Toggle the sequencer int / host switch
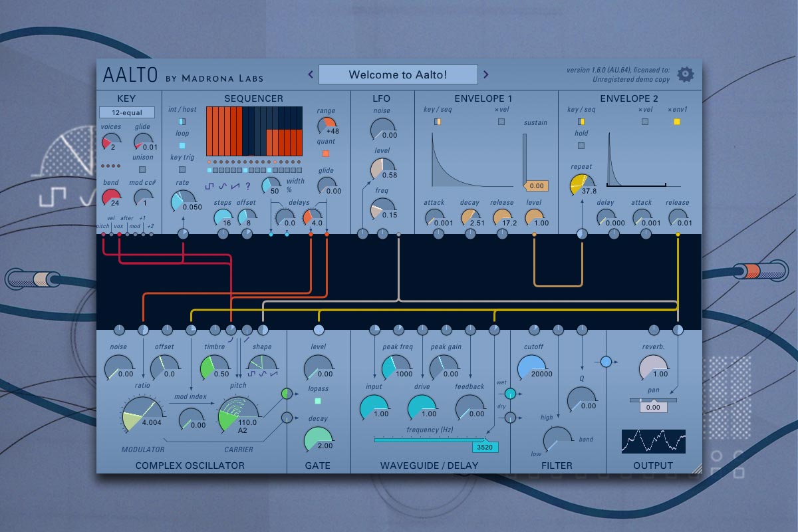Screen dimensions: 798x532 point(182,122)
